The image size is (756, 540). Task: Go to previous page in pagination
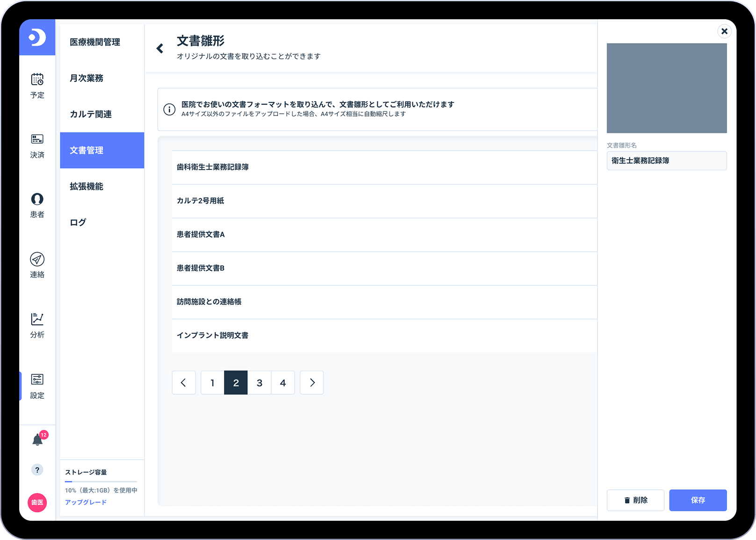click(x=183, y=383)
